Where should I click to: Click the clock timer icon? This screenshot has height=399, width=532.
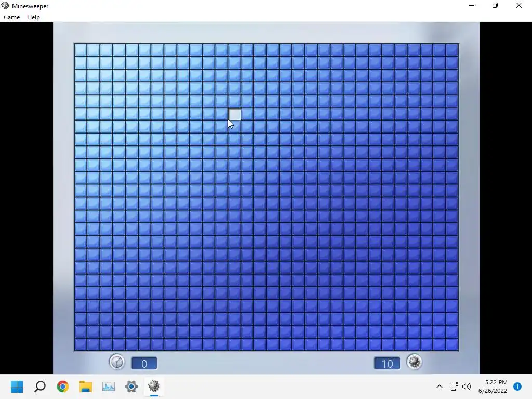117,362
